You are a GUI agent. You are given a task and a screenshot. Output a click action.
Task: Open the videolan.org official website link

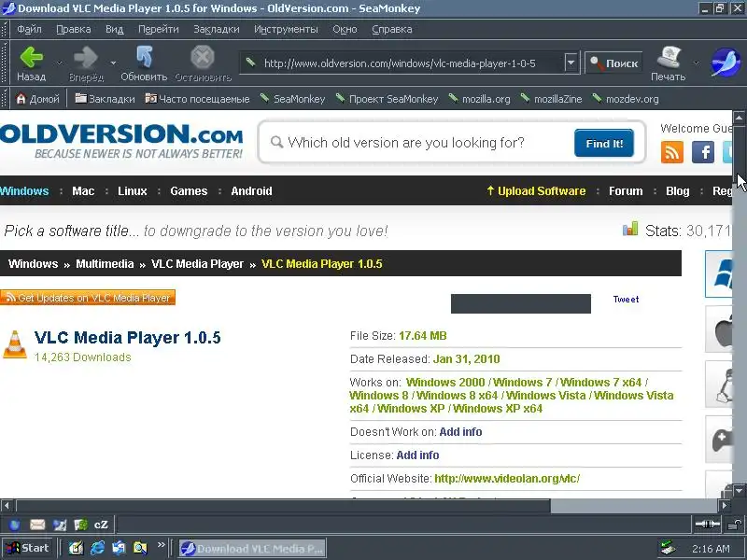507,479
